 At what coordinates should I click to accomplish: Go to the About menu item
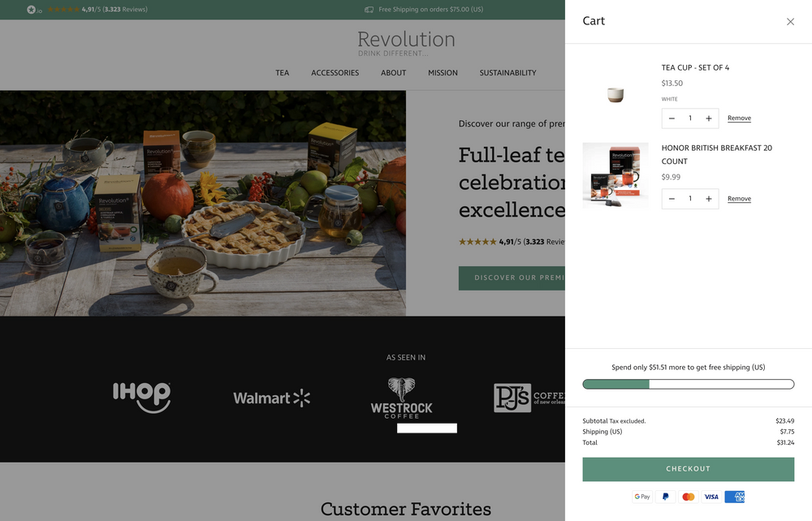click(x=393, y=73)
